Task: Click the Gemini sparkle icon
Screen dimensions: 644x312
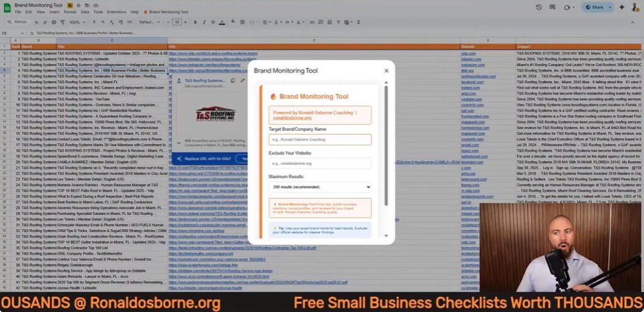Action: tap(622, 7)
